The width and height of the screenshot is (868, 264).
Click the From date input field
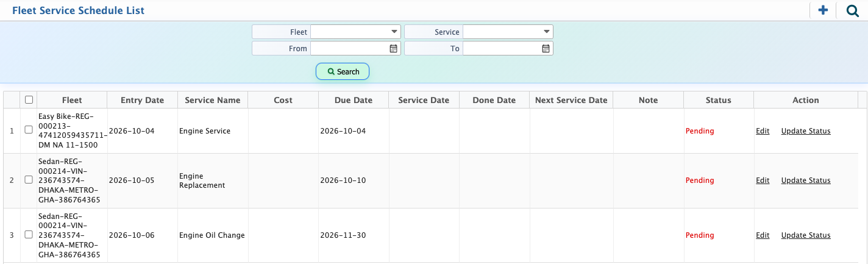[x=349, y=48]
